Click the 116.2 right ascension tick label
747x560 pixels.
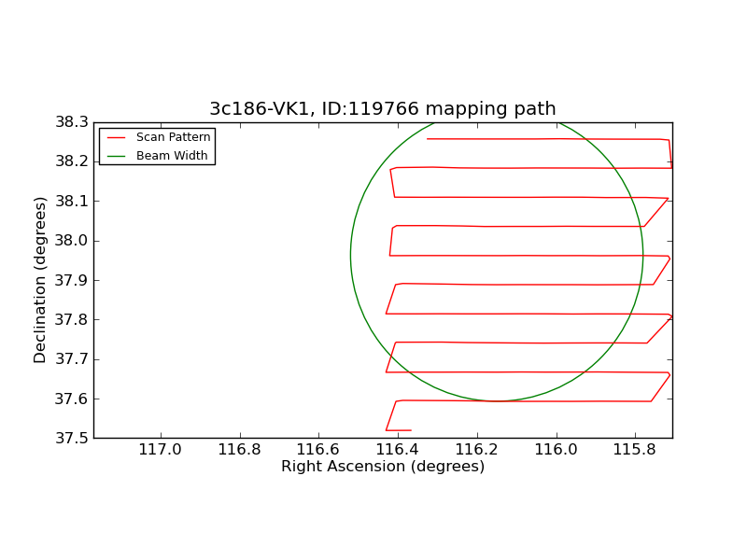coord(476,450)
